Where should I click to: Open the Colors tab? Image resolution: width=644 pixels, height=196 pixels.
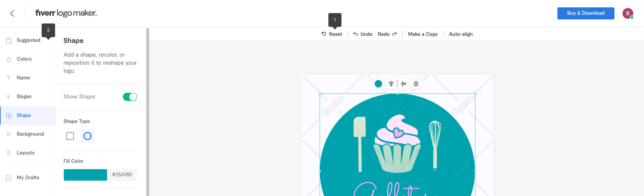(x=24, y=59)
